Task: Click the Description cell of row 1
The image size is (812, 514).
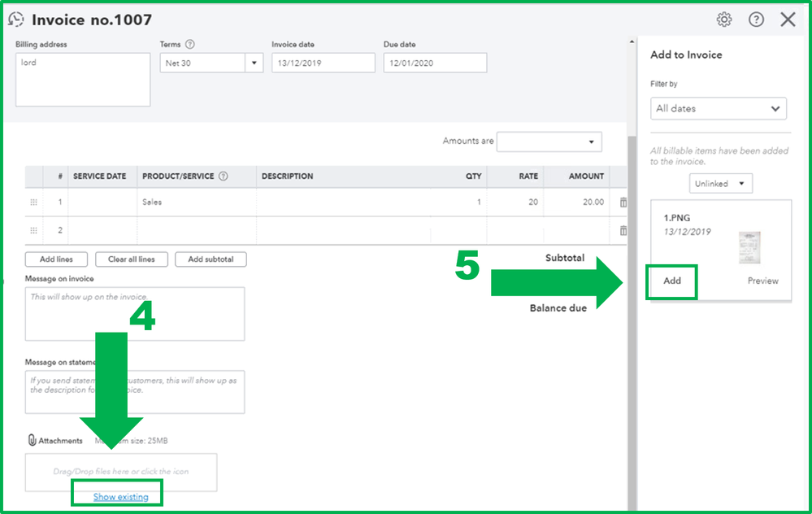Action: (343, 202)
